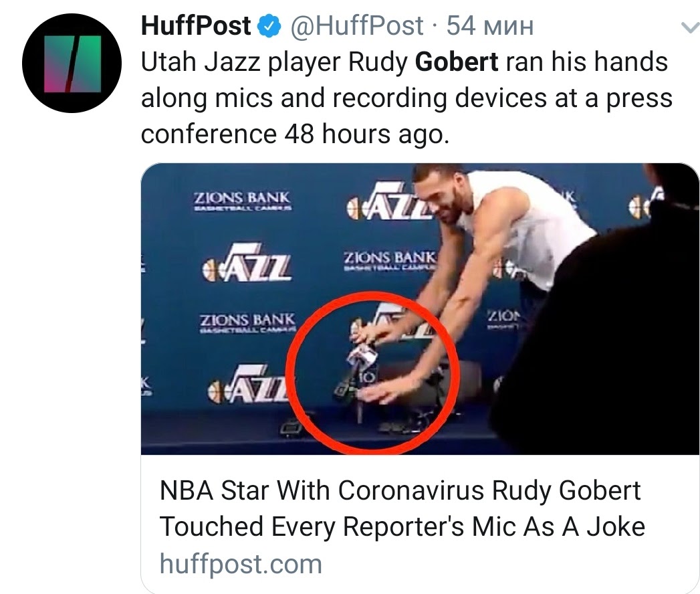
Task: Open the HuffPost profile avatar
Action: pyautogui.click(x=71, y=63)
